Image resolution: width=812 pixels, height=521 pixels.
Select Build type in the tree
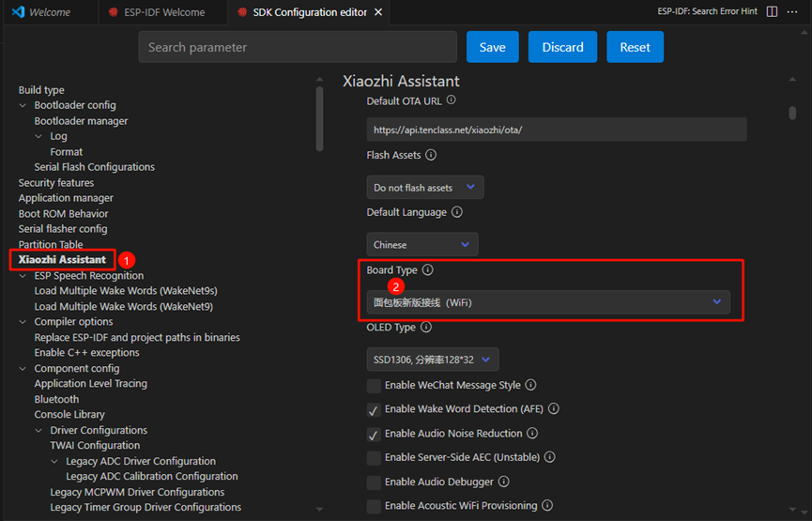(41, 89)
